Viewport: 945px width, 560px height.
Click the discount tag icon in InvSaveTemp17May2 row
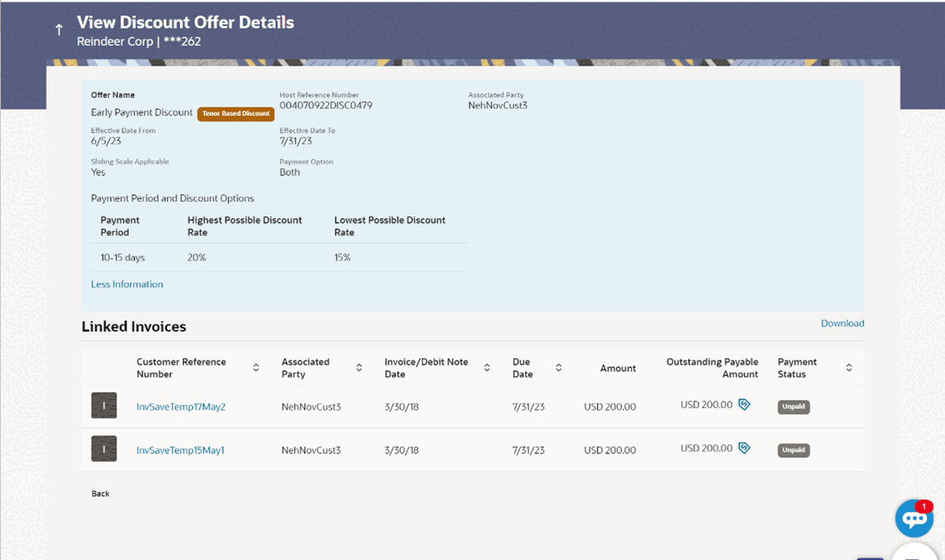[x=744, y=404]
